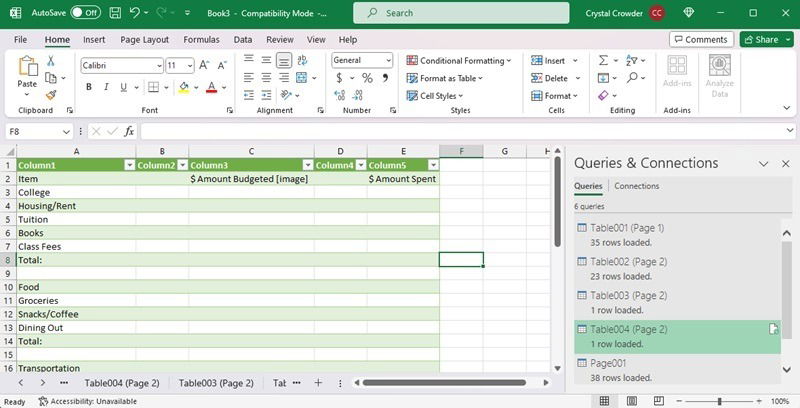Viewport: 800px width, 408px height.
Task: Click the Paste clipboard icon
Action: pyautogui.click(x=28, y=66)
